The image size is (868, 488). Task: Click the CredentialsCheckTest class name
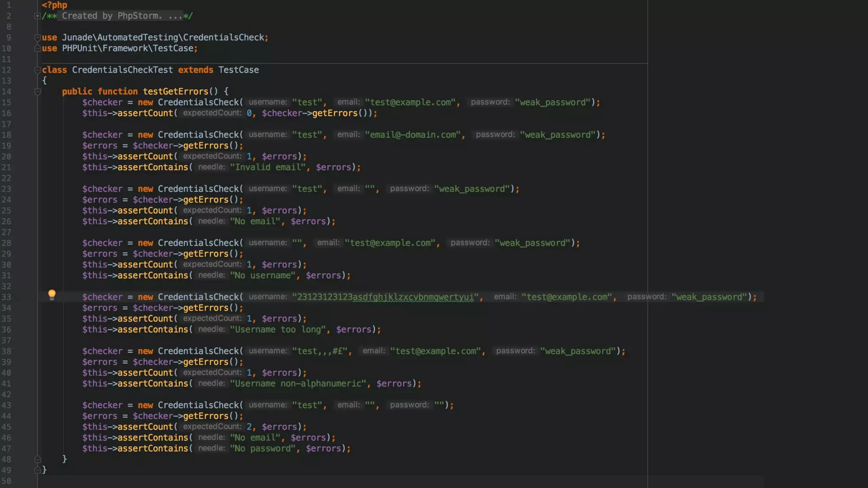coord(122,70)
